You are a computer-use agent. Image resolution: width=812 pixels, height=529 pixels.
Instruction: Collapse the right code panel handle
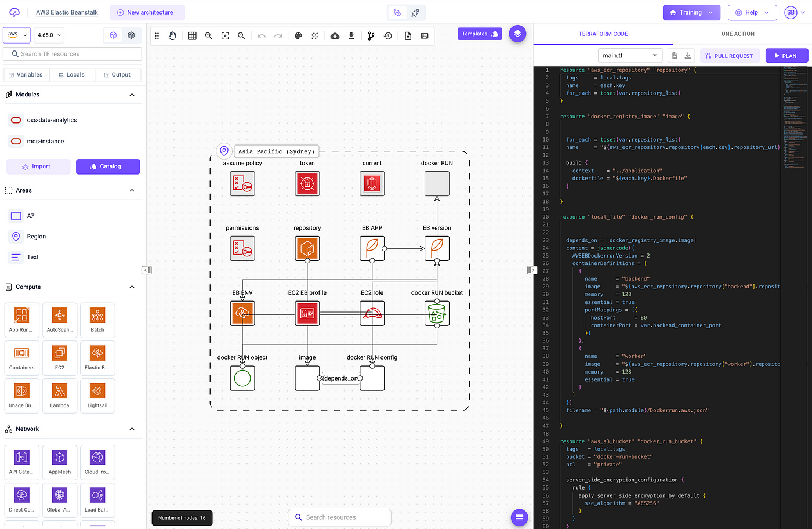(x=532, y=270)
